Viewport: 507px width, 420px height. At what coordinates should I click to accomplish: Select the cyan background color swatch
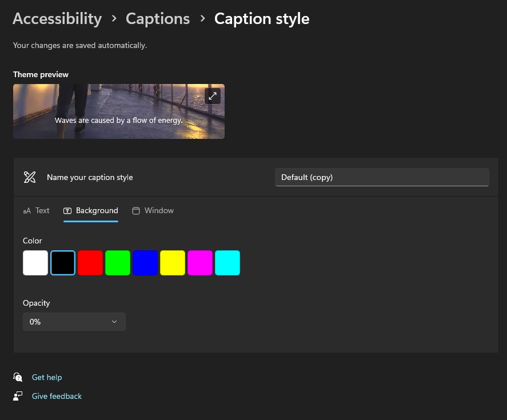pyautogui.click(x=227, y=262)
